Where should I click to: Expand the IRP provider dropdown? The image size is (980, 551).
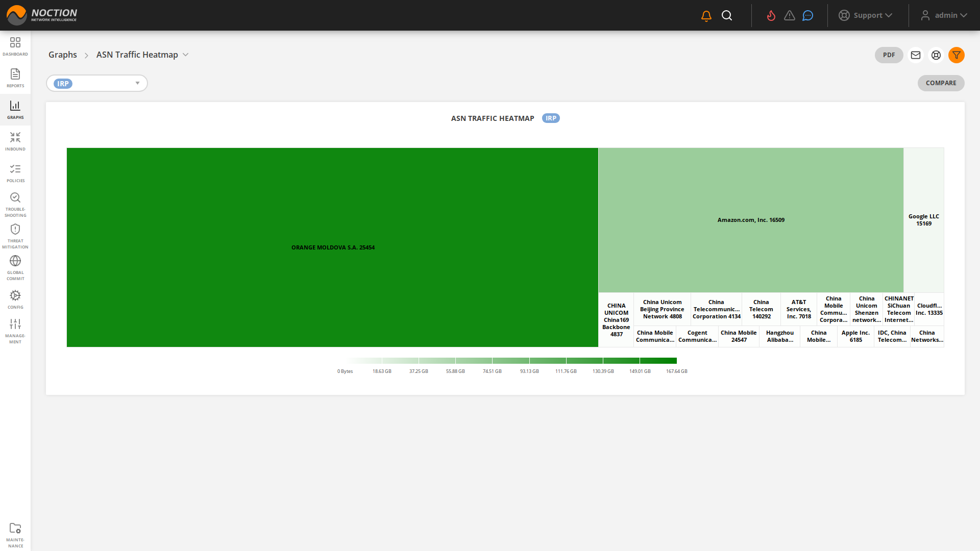pos(137,83)
